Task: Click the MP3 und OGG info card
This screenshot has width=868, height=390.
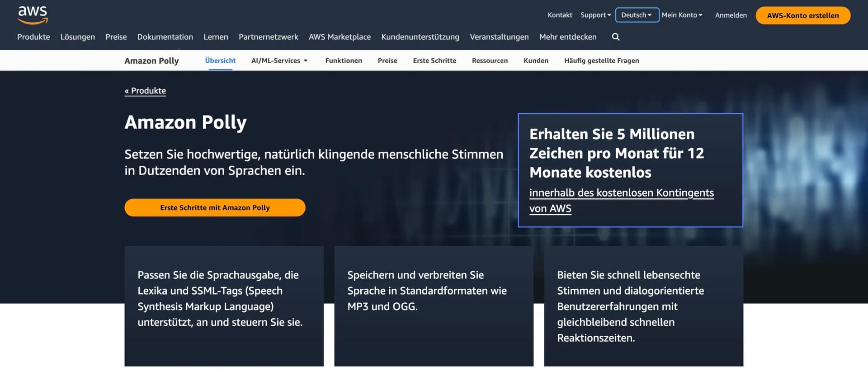Action: [x=434, y=305]
